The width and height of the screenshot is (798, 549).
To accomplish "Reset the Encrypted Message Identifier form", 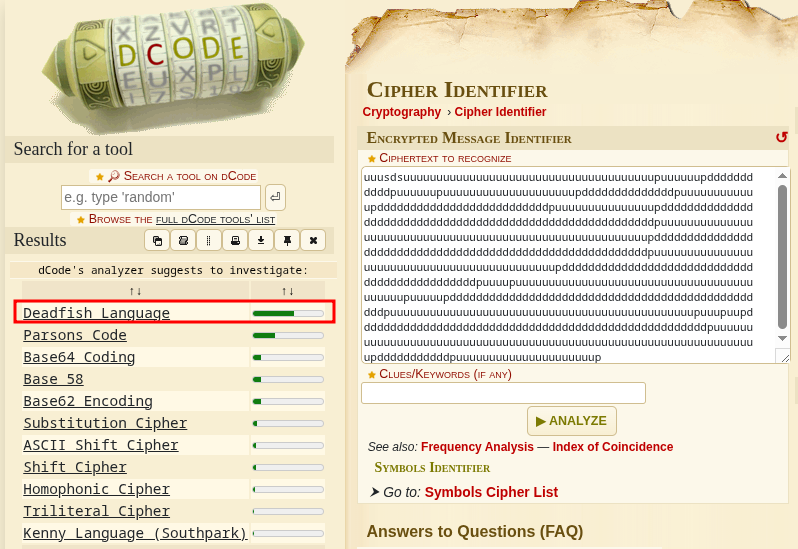I will click(781, 138).
